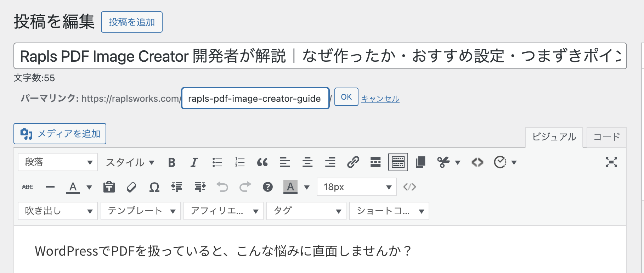Click the page break copy icon
The image size is (644, 273).
pyautogui.click(x=420, y=162)
